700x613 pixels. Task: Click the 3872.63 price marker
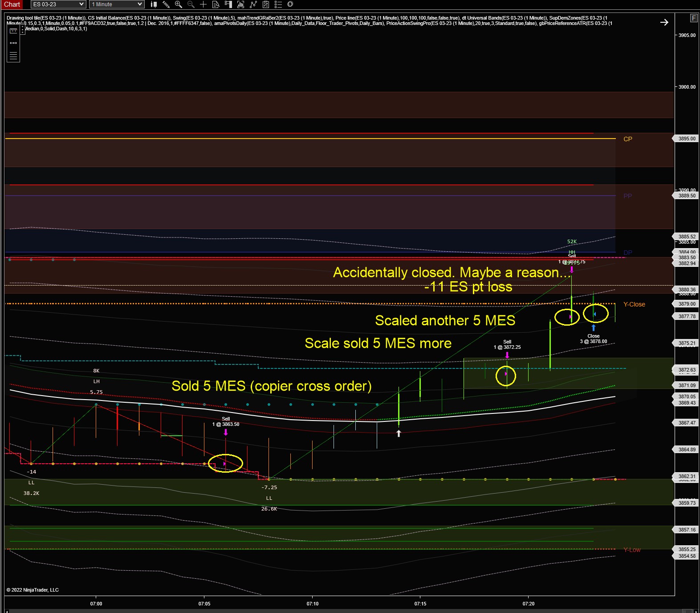point(685,370)
